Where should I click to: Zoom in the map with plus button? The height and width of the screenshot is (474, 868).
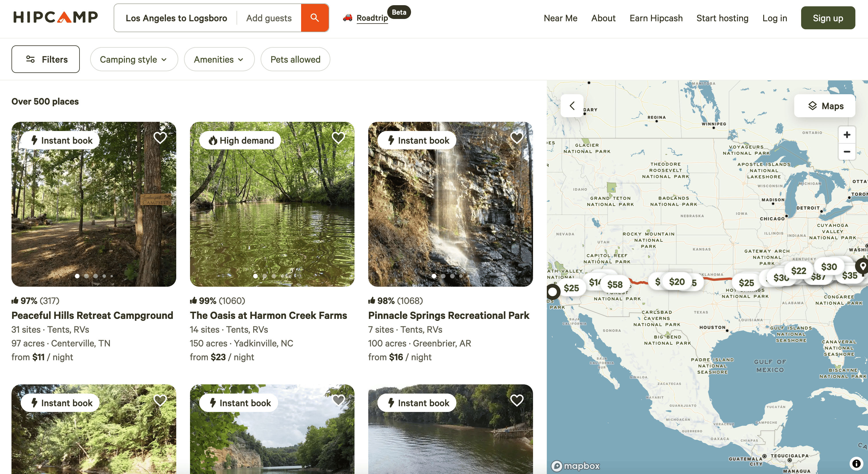(x=846, y=135)
